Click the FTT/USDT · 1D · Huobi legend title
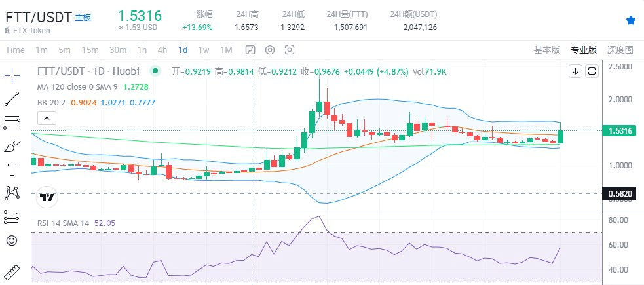The image size is (644, 285). (x=88, y=71)
